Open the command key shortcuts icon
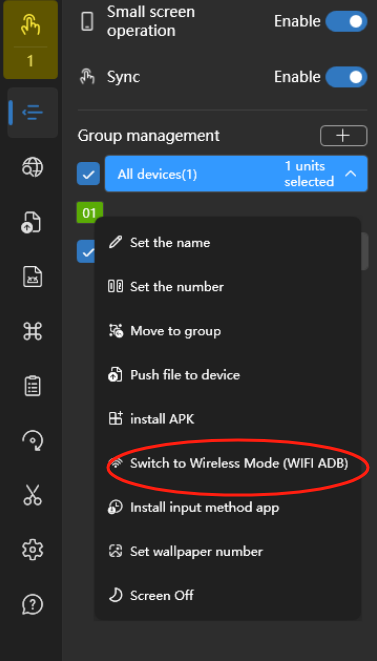Viewport: 377px width, 661px height. point(32,331)
